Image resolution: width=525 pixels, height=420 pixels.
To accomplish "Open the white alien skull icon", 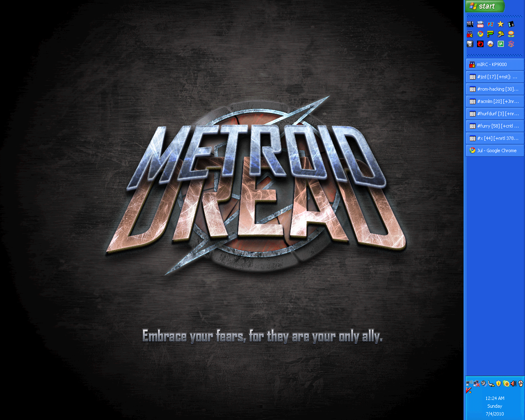I will [x=470, y=44].
